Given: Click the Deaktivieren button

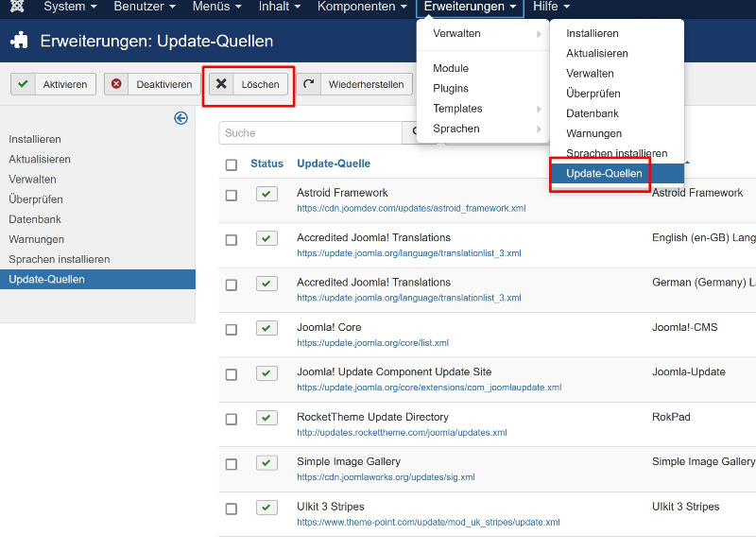Looking at the screenshot, I should (x=152, y=84).
